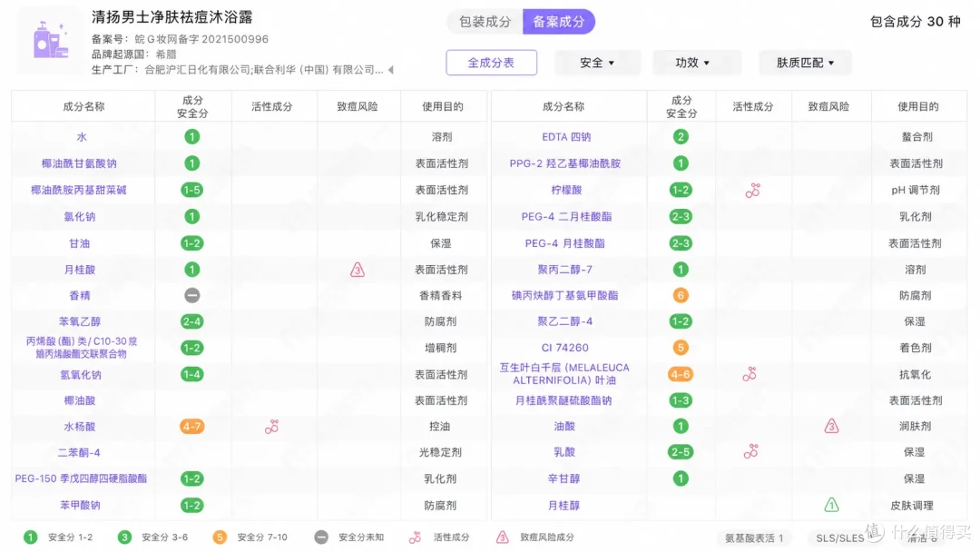980x552 pixels.
Task: Click the active ingredient icon for 乳酸
Action: tap(750, 452)
